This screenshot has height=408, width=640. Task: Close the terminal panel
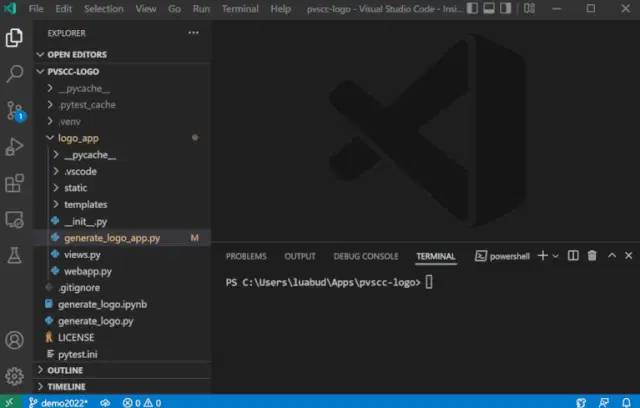[x=629, y=256]
